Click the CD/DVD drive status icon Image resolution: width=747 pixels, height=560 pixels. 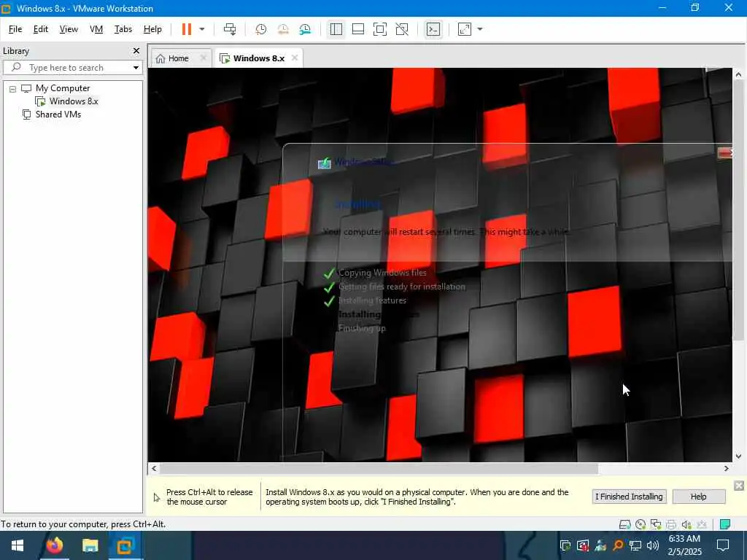pyautogui.click(x=640, y=524)
